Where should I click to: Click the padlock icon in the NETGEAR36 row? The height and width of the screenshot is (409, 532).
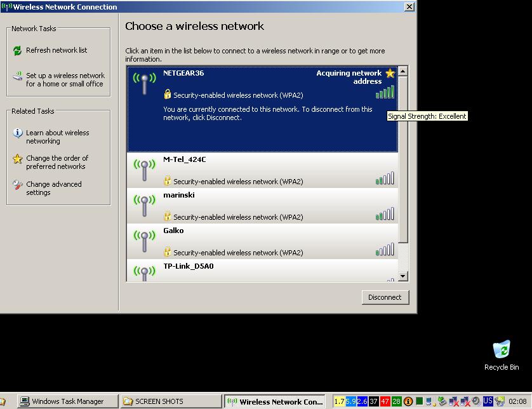point(167,94)
